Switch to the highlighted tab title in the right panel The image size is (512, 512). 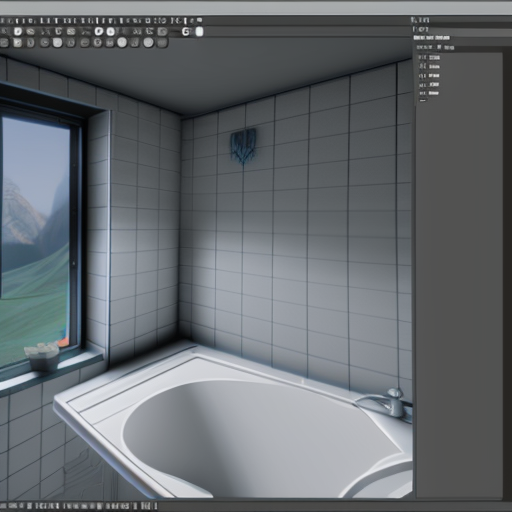click(x=432, y=38)
